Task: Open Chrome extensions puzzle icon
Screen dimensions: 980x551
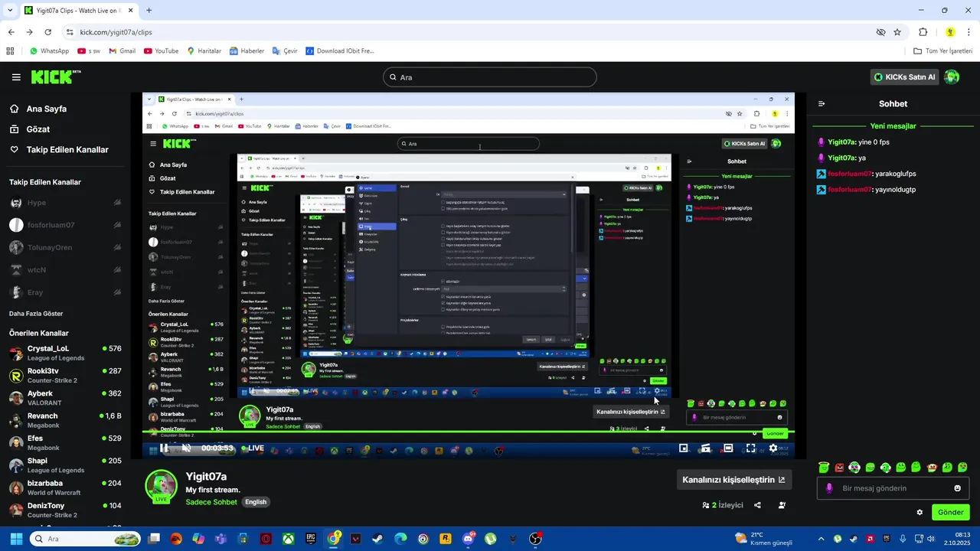Action: pos(923,32)
